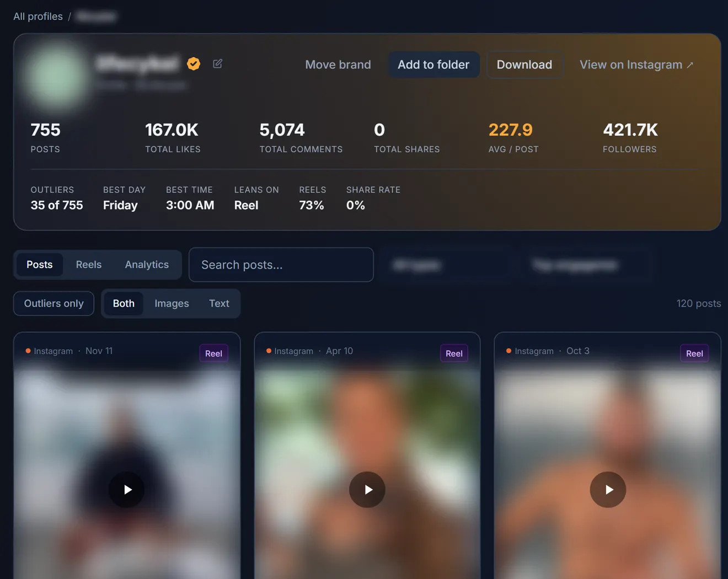Click the Nov 11 post date
The image size is (728, 579).
coord(99,351)
